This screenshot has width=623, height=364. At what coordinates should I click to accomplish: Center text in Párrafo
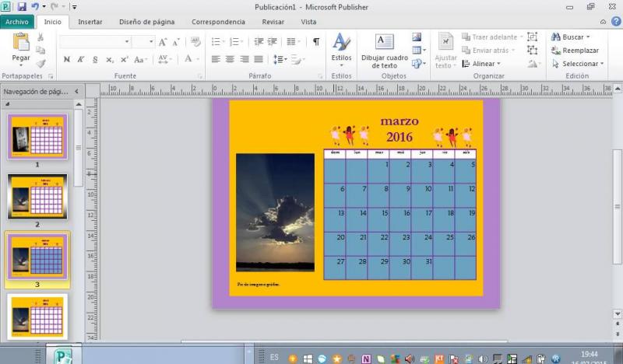[230, 60]
